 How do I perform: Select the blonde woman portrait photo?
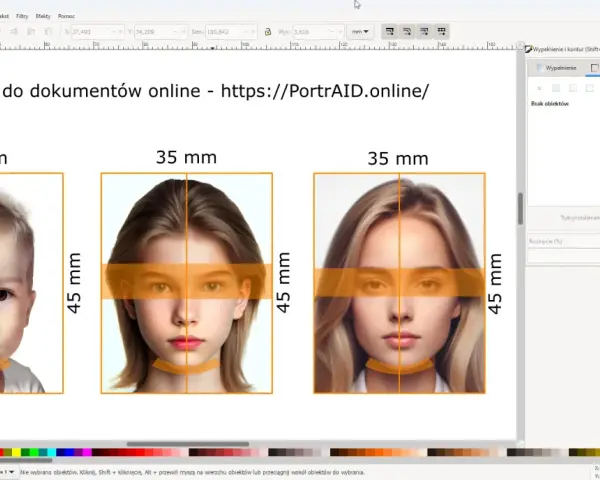[x=399, y=283]
